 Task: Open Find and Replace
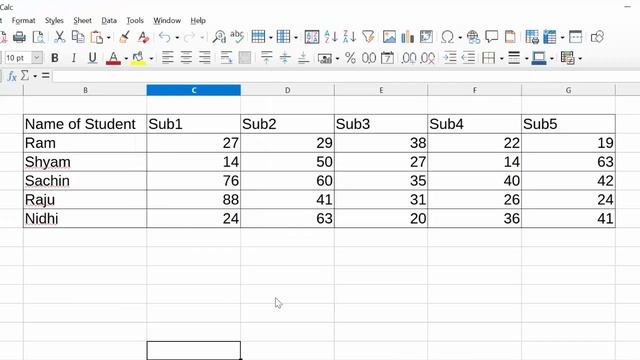pyautogui.click(x=219, y=37)
